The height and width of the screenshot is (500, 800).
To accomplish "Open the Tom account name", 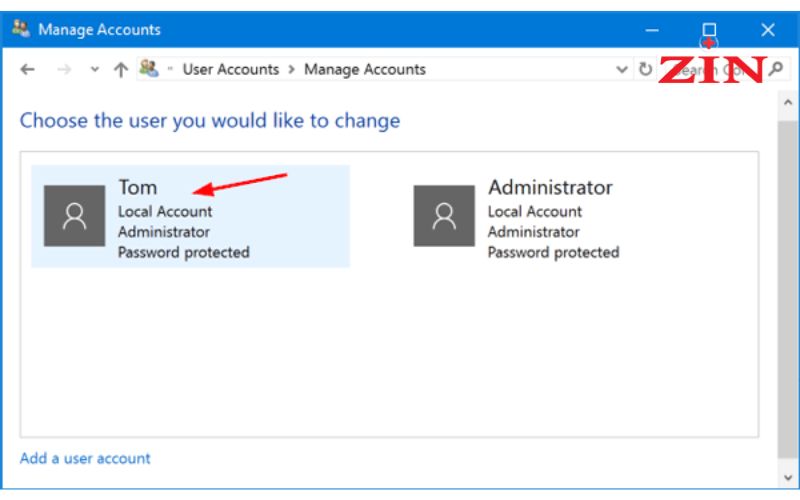I will pos(138,187).
